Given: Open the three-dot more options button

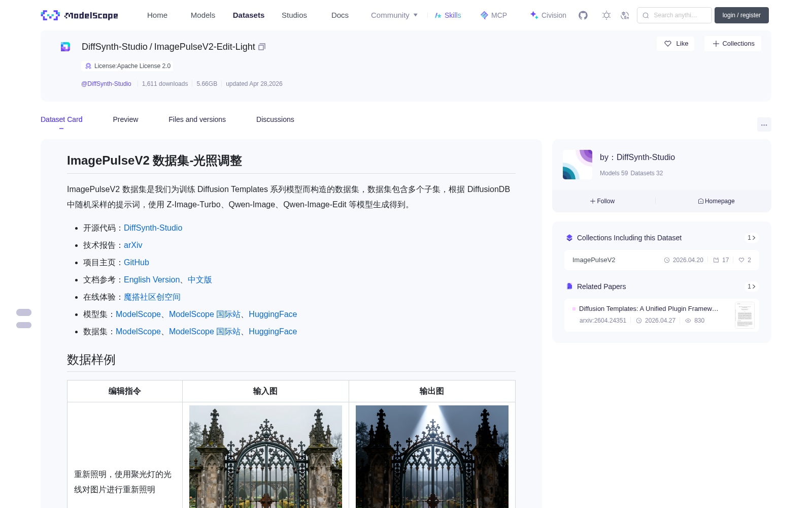Looking at the screenshot, I should [764, 124].
